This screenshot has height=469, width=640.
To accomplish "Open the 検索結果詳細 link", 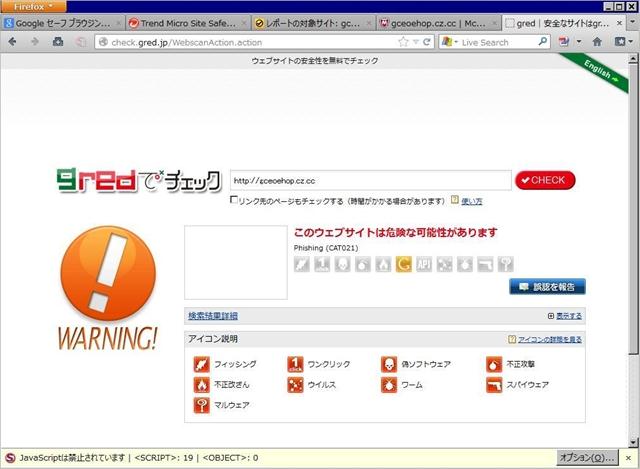I will point(213,316).
